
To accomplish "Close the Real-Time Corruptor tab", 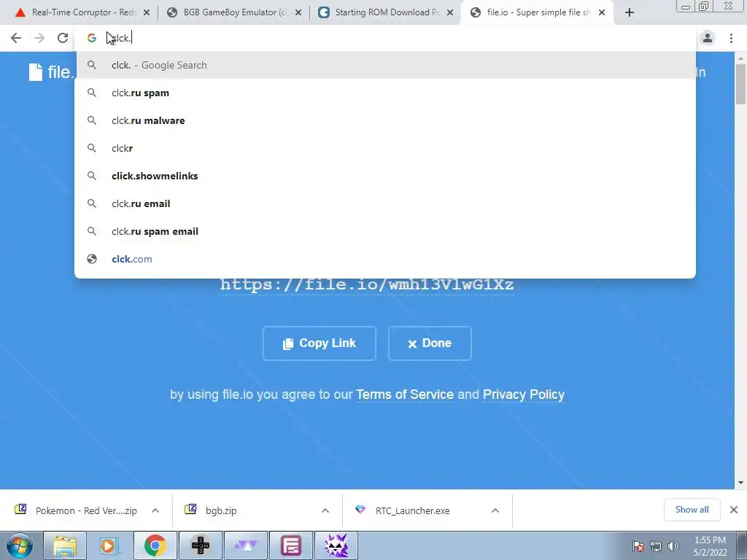I will coord(147,13).
